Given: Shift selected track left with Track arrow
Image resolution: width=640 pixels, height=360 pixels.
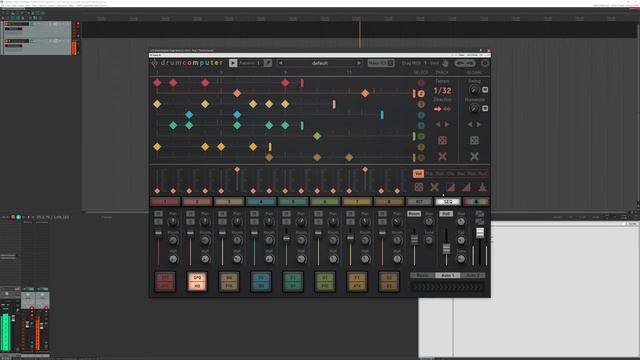Looking at the screenshot, I should (x=438, y=124).
